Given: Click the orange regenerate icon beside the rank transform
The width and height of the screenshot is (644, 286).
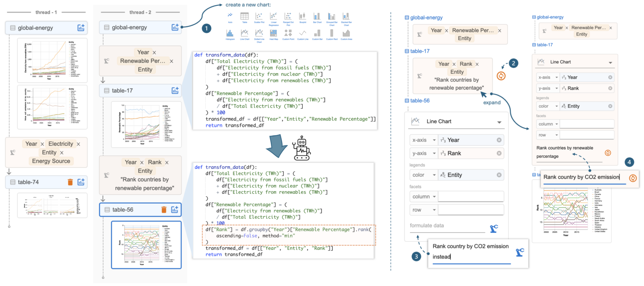Looking at the screenshot, I should (x=501, y=76).
